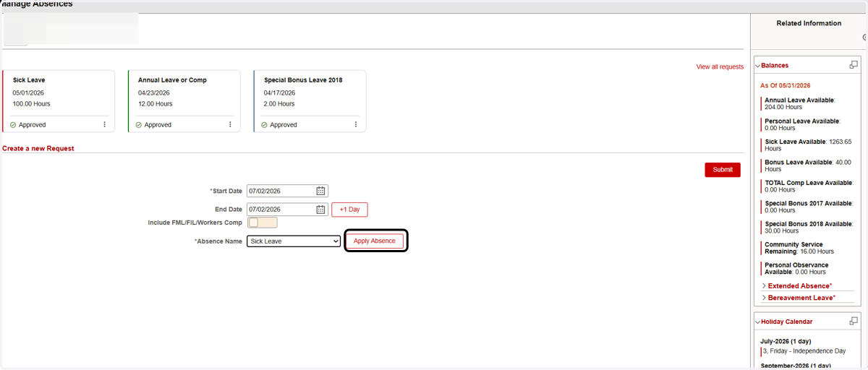Screen dimensions: 868x370
Task: Click the Submit button
Action: coord(723,170)
